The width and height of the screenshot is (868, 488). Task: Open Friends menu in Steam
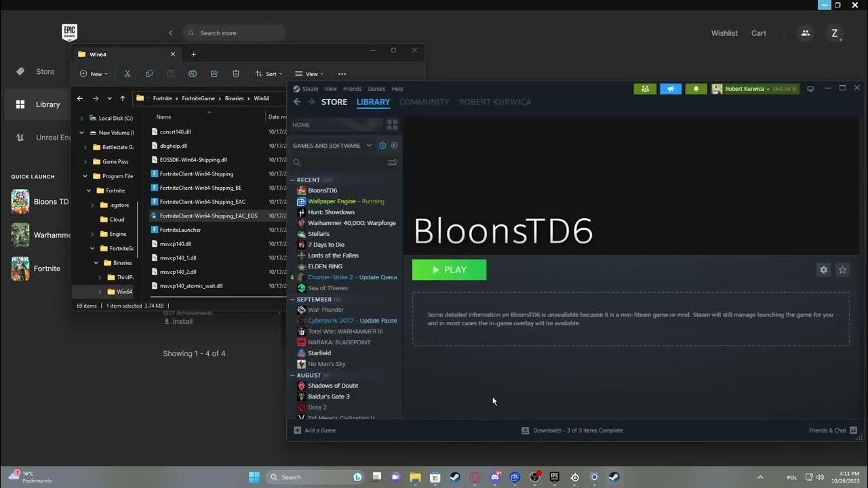[352, 89]
